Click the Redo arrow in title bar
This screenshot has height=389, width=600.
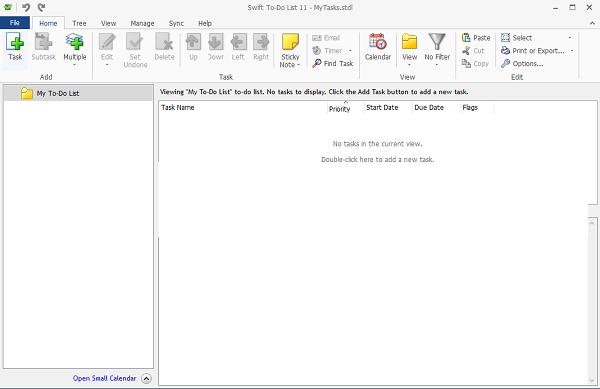[x=41, y=7]
